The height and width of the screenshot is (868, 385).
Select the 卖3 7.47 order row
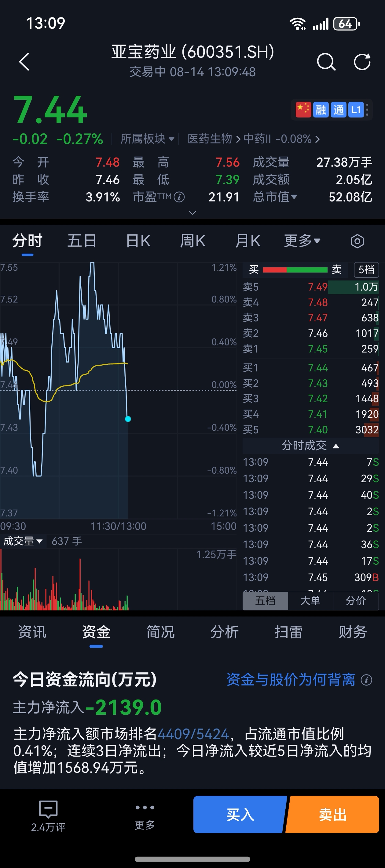tap(310, 318)
